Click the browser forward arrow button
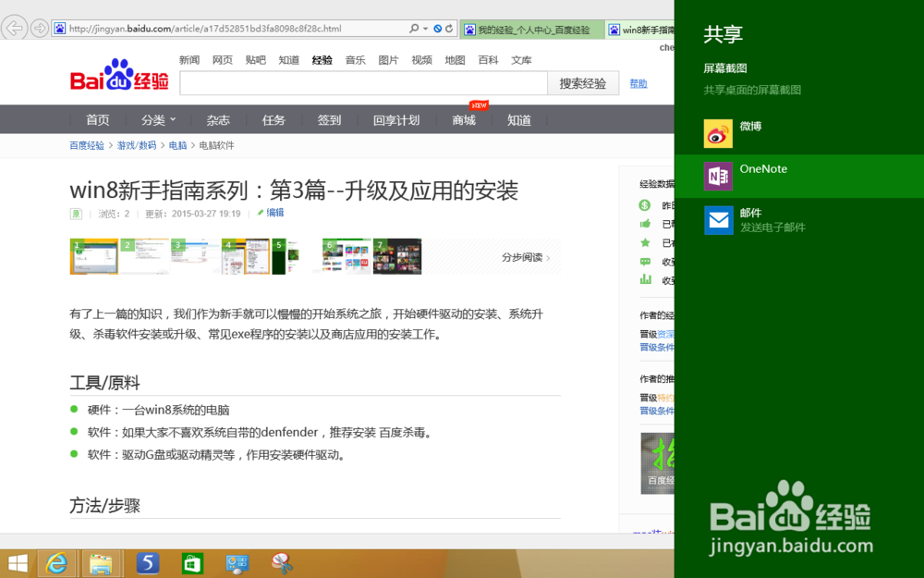This screenshot has width=924, height=578. click(x=40, y=29)
